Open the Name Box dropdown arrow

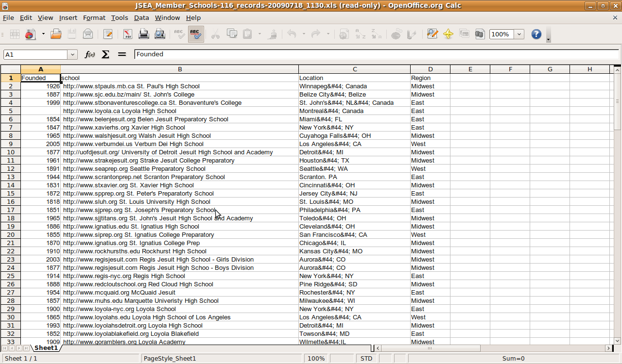point(73,55)
